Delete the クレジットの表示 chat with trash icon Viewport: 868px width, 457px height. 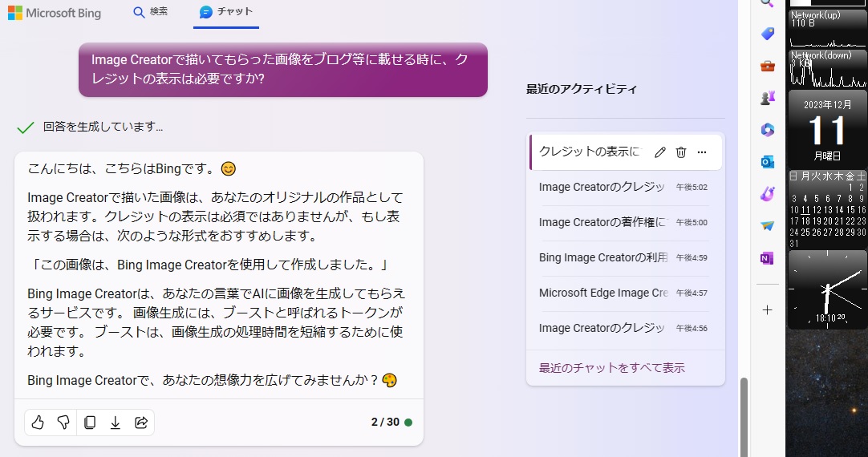click(x=681, y=152)
